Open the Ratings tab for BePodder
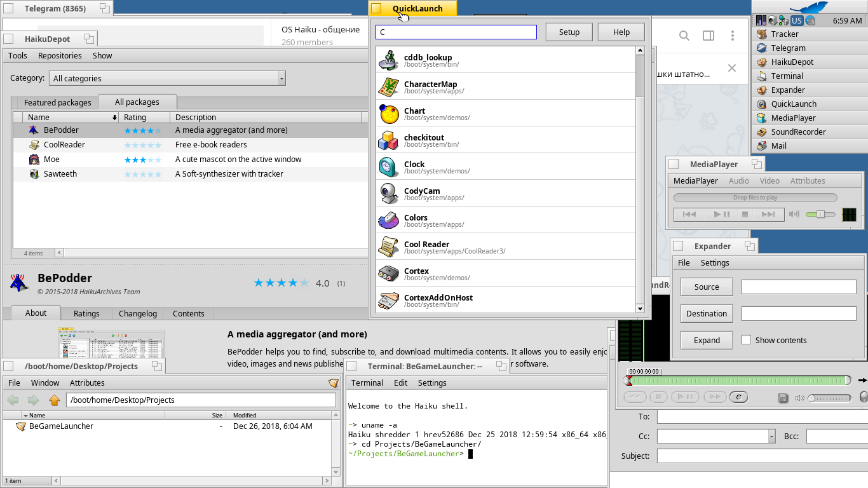This screenshot has width=868, height=488. point(86,314)
